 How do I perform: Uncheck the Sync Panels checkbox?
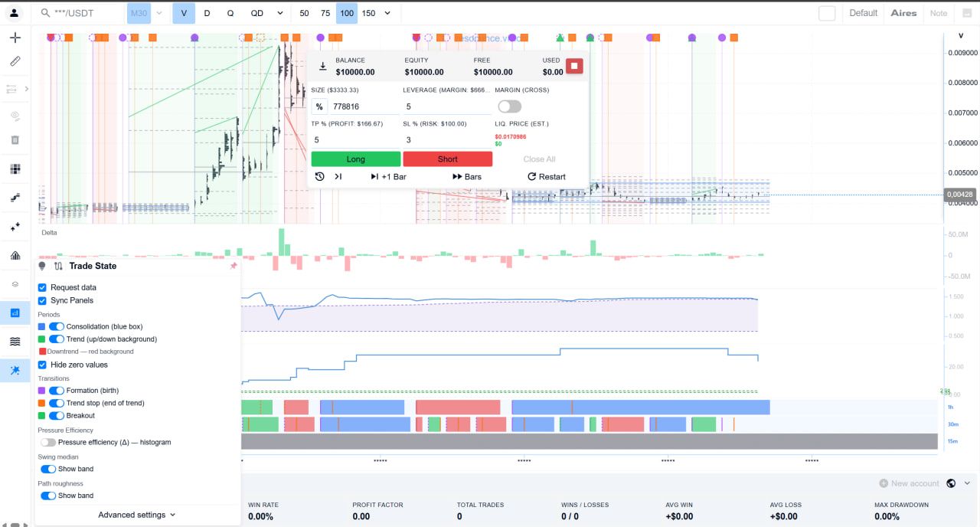coord(42,300)
